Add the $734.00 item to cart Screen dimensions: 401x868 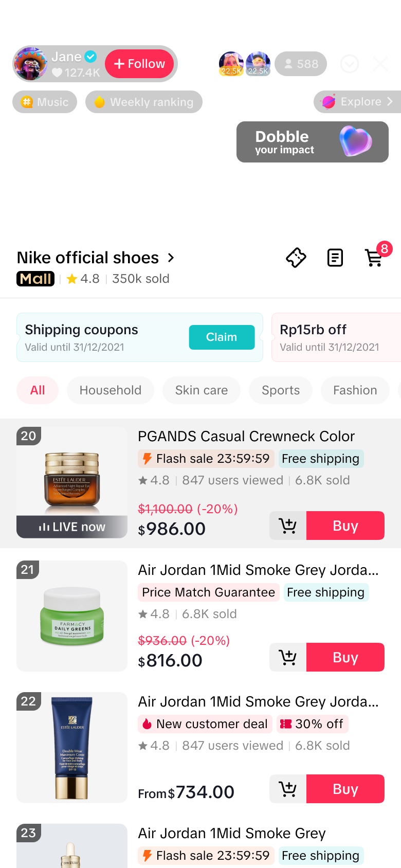[x=288, y=789]
